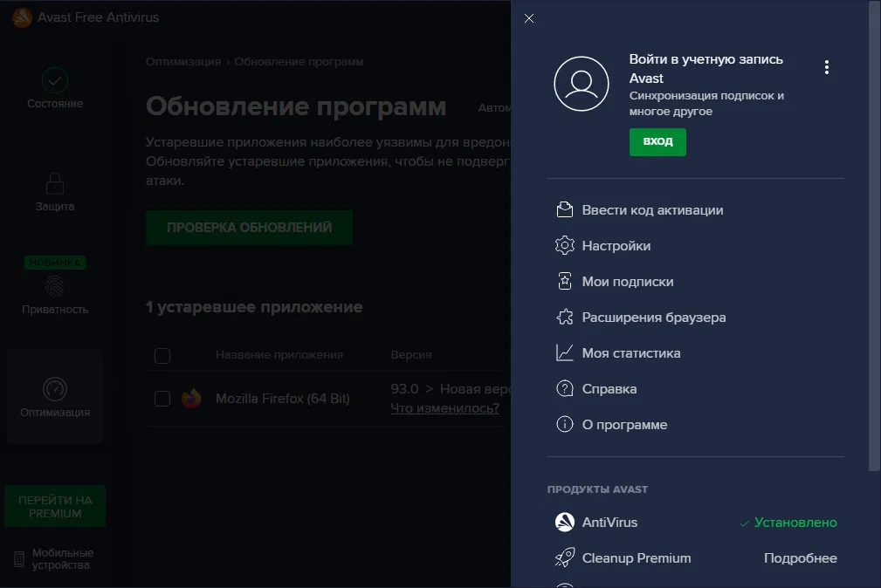Click Войти в учетную запись Avast heading
This screenshot has width=881, height=588.
(x=705, y=69)
